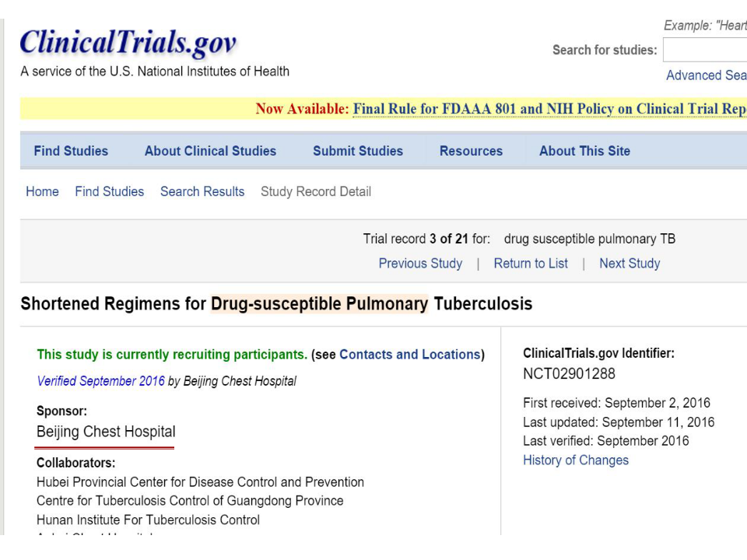Select the About Clinical Studies tab
Image resolution: width=747 pixels, height=560 pixels.
[x=210, y=151]
